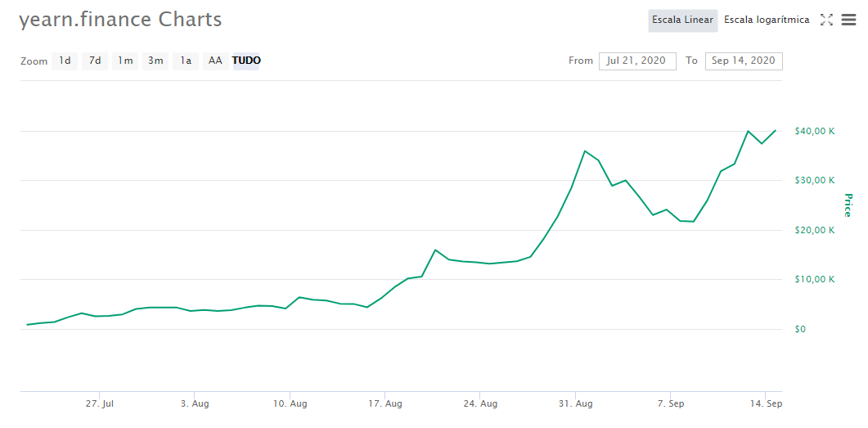Click the final price point at chart's end
The height and width of the screenshot is (428, 868).
coord(776,130)
